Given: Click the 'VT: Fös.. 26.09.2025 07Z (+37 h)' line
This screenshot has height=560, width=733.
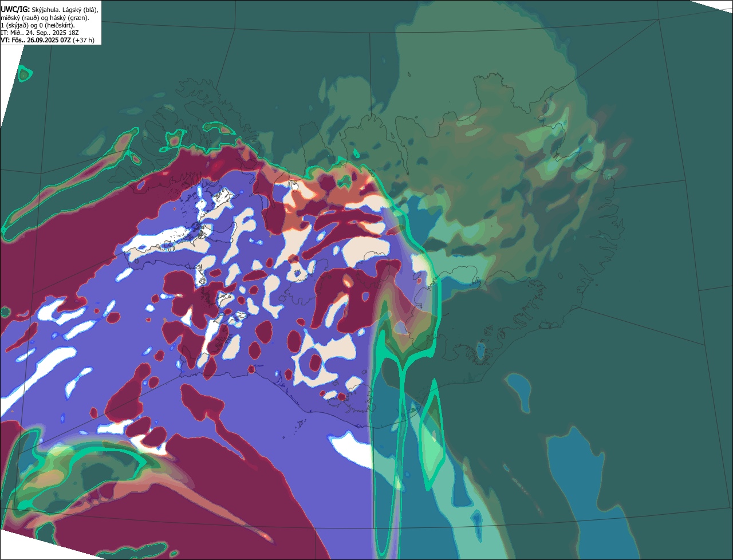Looking at the screenshot, I should tap(48, 40).
